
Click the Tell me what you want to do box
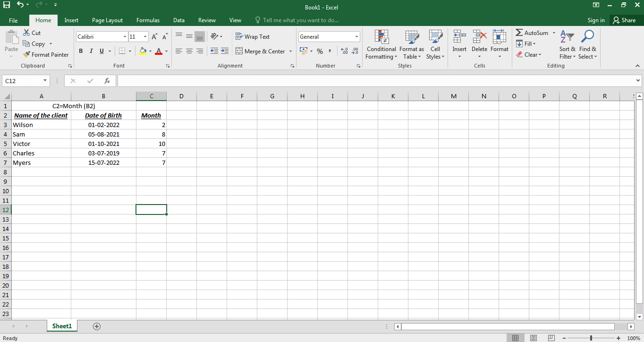[x=297, y=20]
